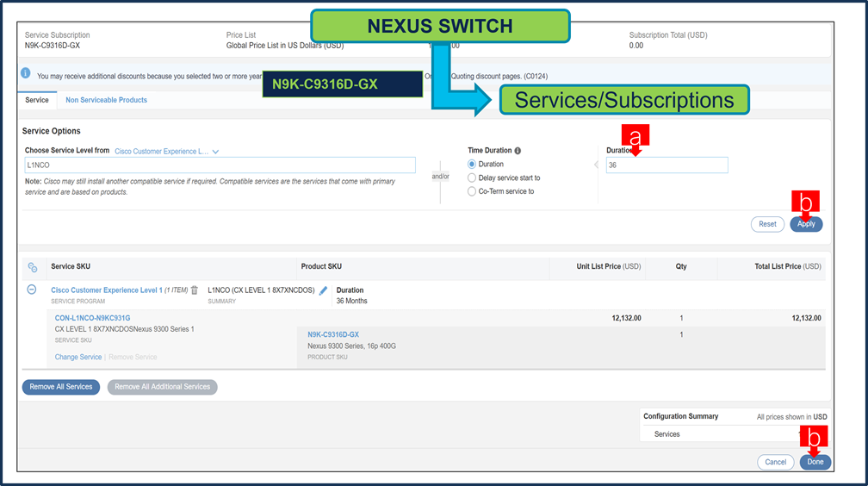
Task: Select the Duration radio button
Action: point(472,164)
